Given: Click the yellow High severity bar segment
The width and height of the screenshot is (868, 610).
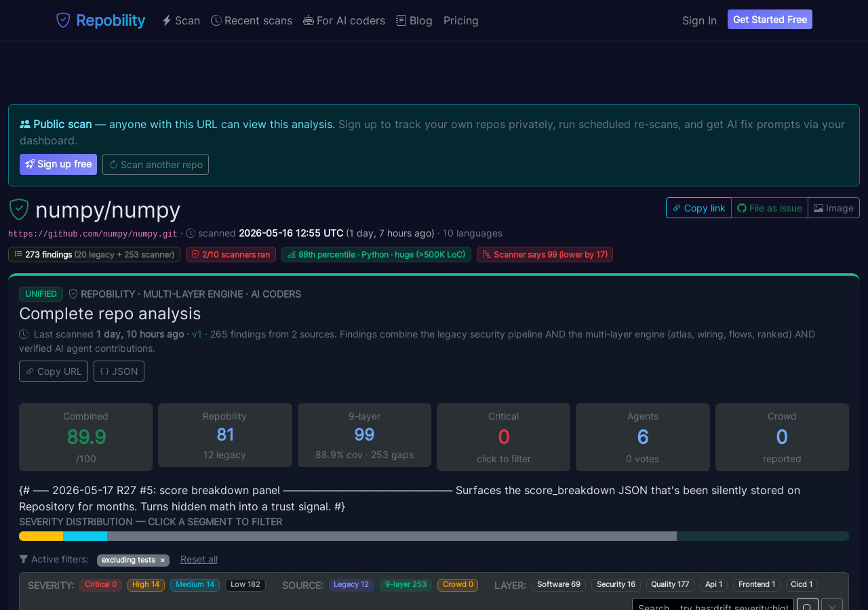Looking at the screenshot, I should (41, 536).
